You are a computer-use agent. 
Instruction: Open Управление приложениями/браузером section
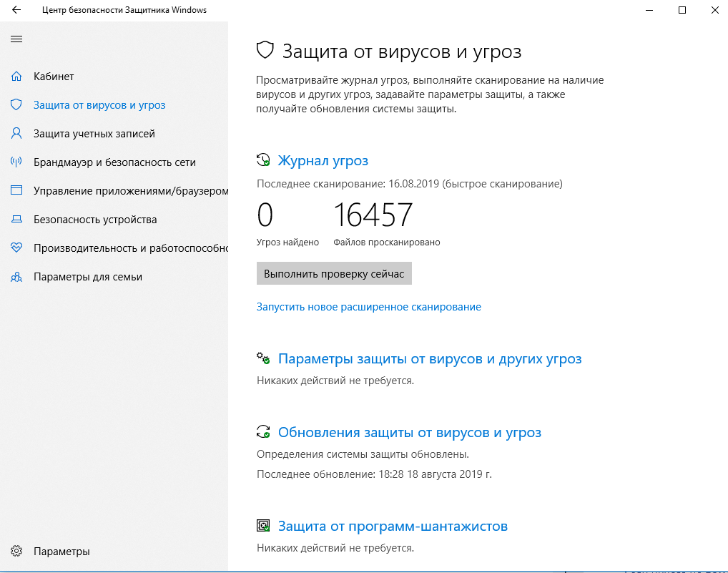click(131, 191)
